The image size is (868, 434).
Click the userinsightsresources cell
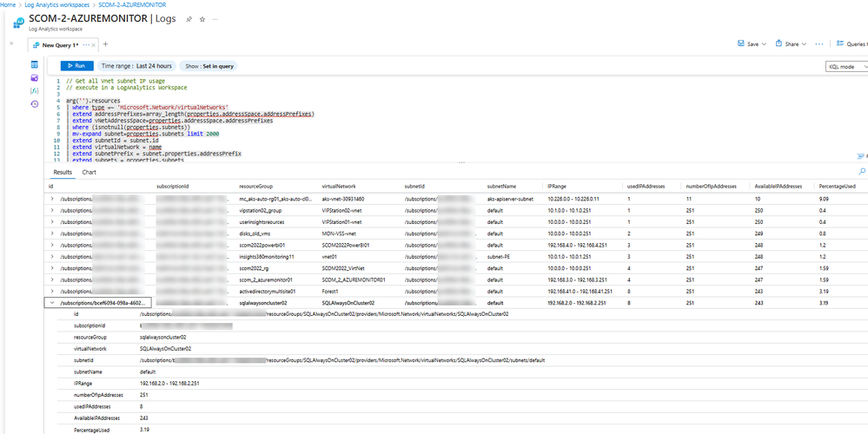click(x=262, y=221)
